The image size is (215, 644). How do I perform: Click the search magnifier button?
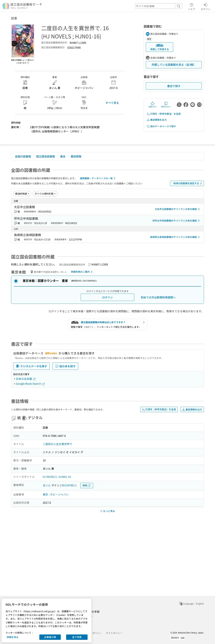pyautogui.click(x=178, y=6)
